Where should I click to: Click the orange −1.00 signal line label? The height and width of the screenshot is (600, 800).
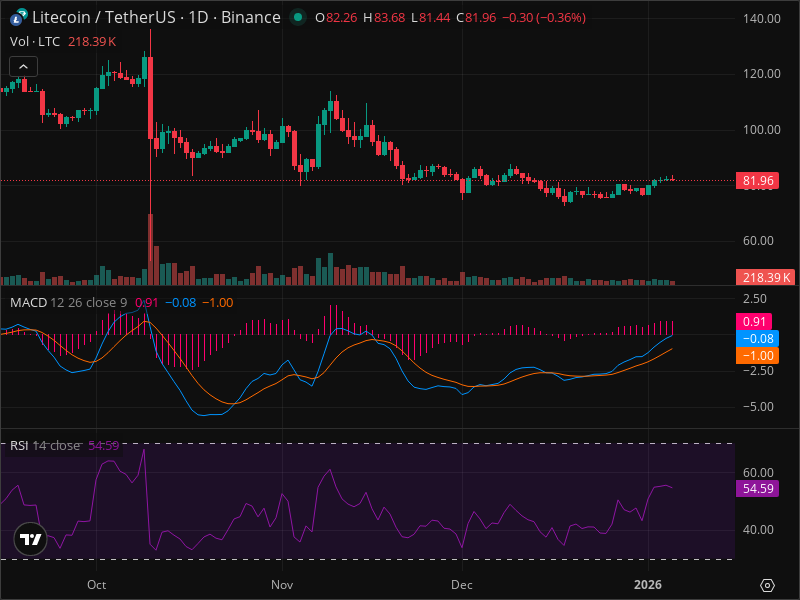[757, 356]
